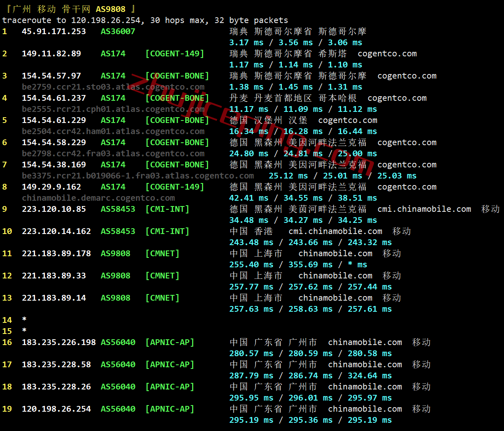
Task: Select AS9808 on hop 13
Action: 116,298
